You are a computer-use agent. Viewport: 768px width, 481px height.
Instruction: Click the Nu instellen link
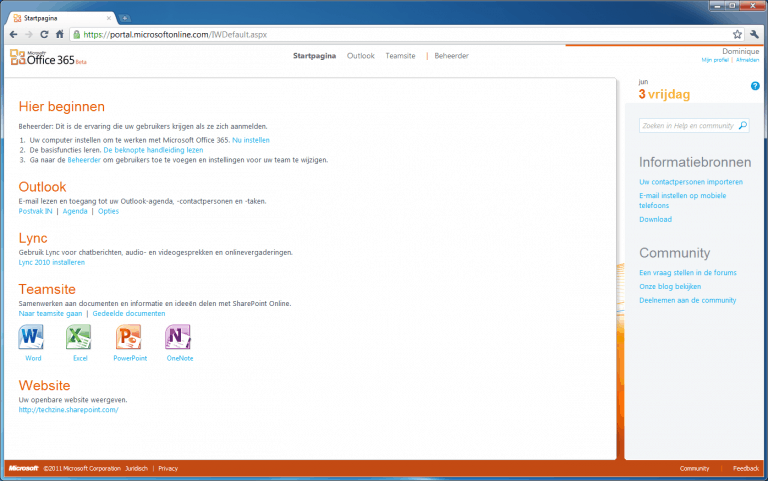pyautogui.click(x=251, y=140)
